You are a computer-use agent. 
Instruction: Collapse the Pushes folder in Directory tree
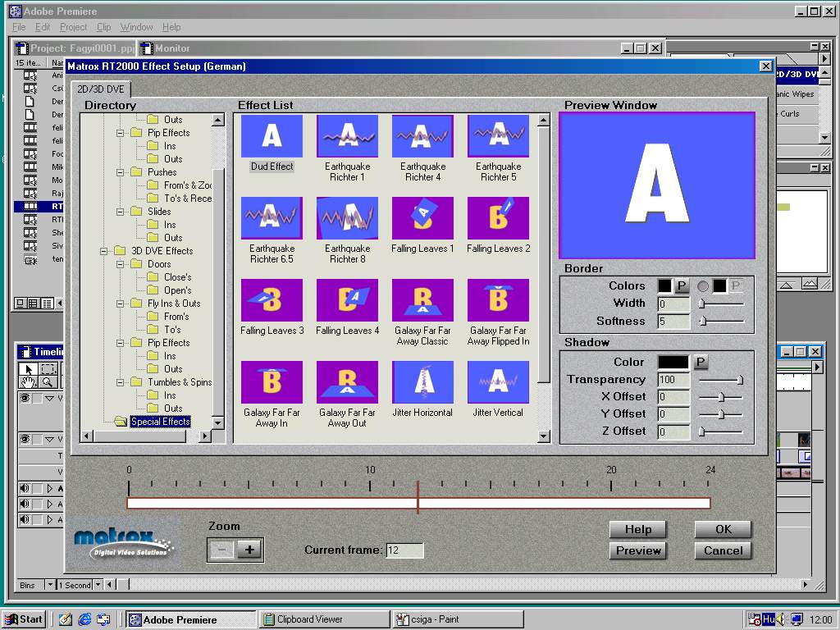(121, 172)
